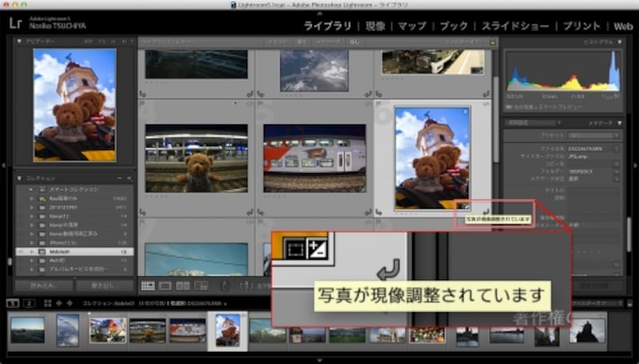Rotate the bears-with-tower photo left

click(379, 212)
